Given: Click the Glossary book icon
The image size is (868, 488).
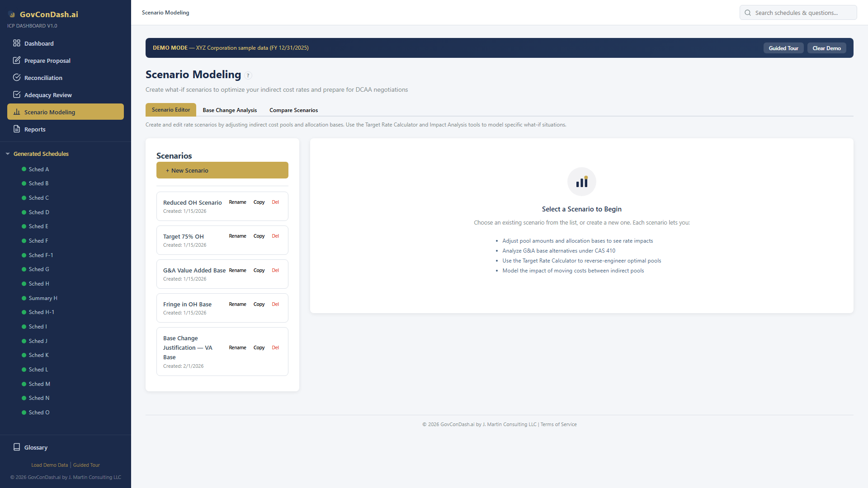Looking at the screenshot, I should (x=17, y=447).
